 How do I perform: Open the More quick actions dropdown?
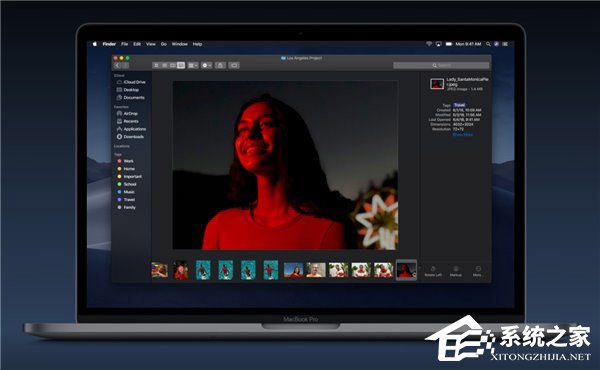tap(478, 271)
